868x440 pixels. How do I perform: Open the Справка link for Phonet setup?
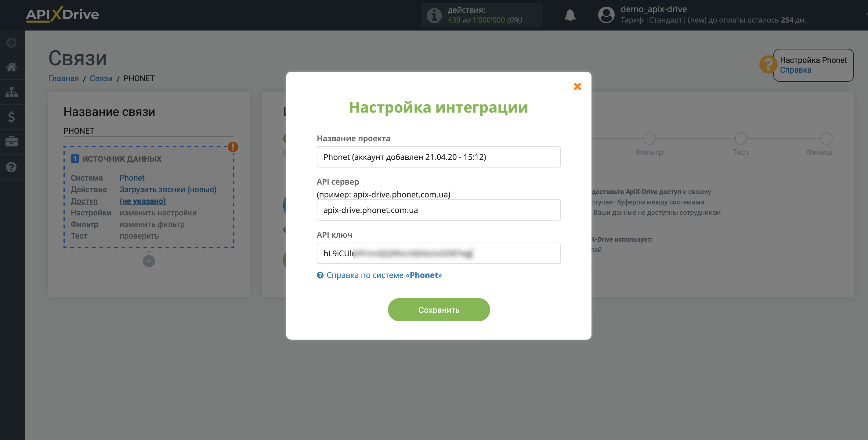coord(796,70)
